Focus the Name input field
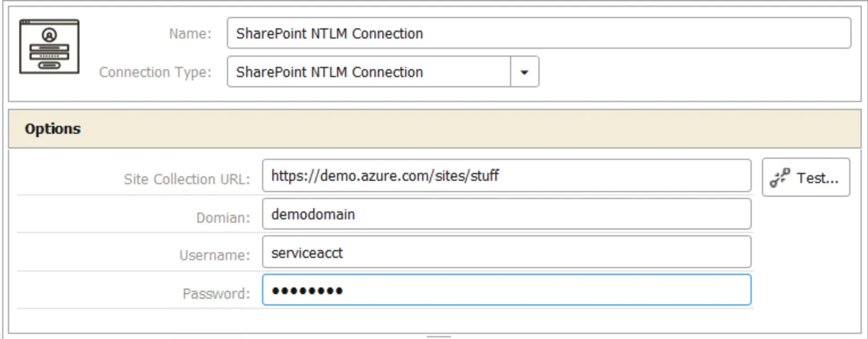 pyautogui.click(x=539, y=33)
